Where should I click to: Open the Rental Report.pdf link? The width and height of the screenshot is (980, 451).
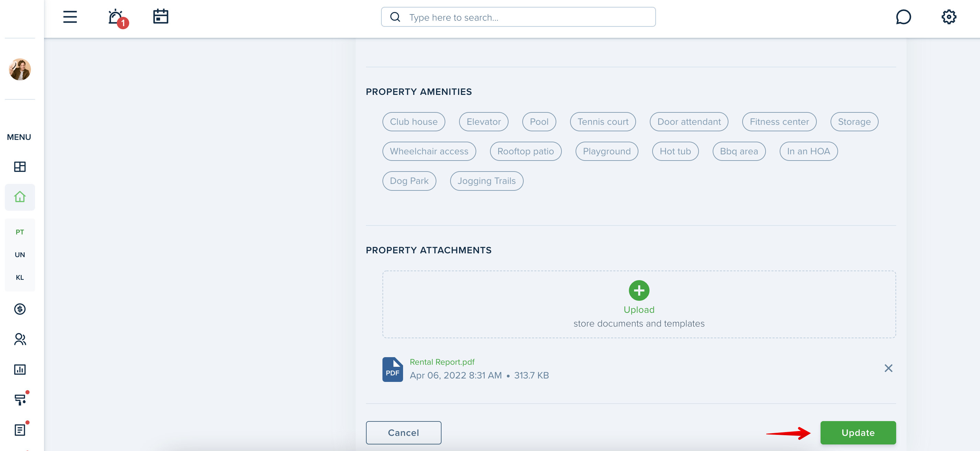click(442, 362)
